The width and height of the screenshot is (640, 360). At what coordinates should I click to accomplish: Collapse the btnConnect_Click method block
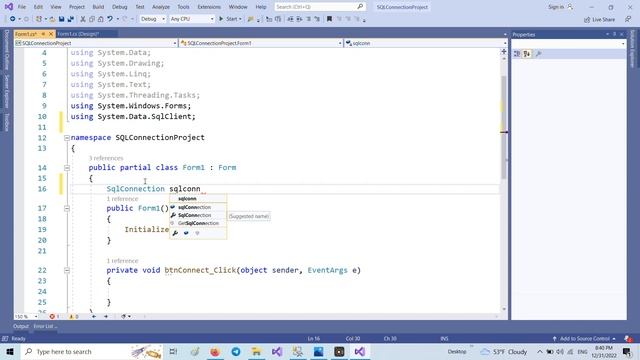point(67,270)
